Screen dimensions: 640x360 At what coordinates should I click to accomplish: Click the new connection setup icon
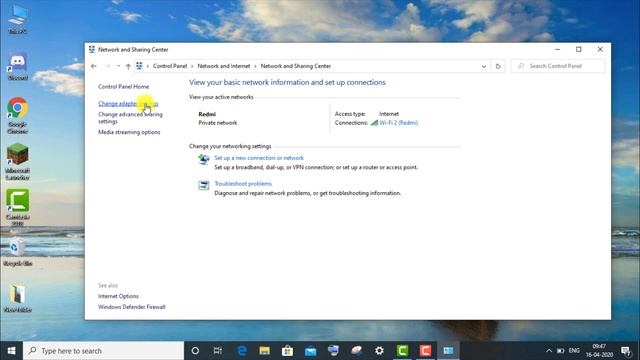point(204,160)
